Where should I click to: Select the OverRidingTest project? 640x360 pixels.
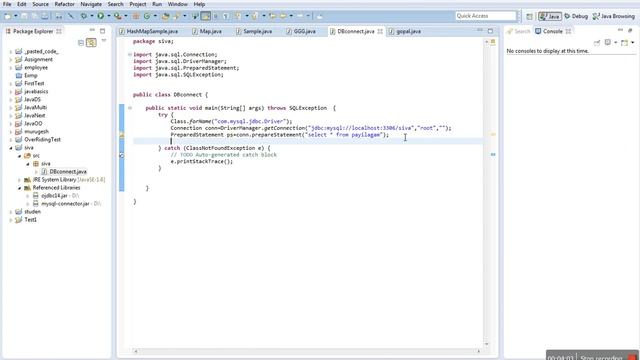coord(42,140)
